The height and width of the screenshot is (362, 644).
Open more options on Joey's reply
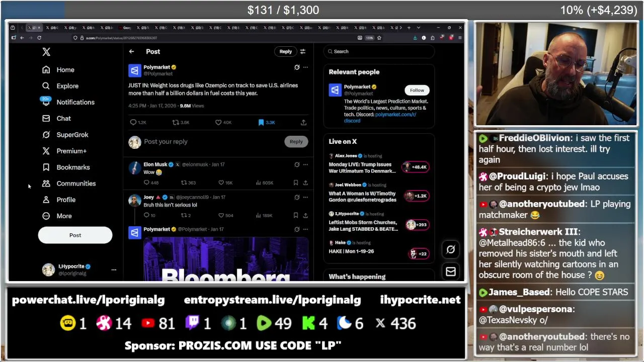(305, 197)
